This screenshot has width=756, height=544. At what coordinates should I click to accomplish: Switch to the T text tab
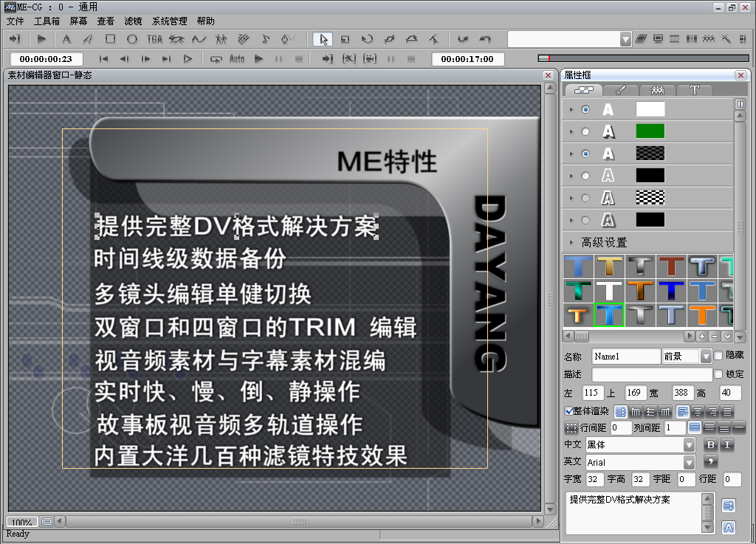coord(694,90)
